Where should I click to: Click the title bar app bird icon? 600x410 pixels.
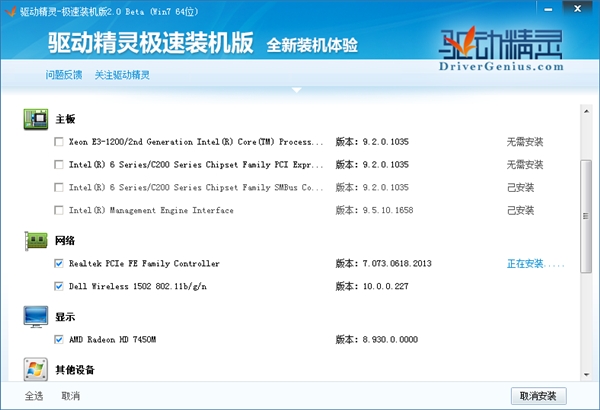pos(10,11)
